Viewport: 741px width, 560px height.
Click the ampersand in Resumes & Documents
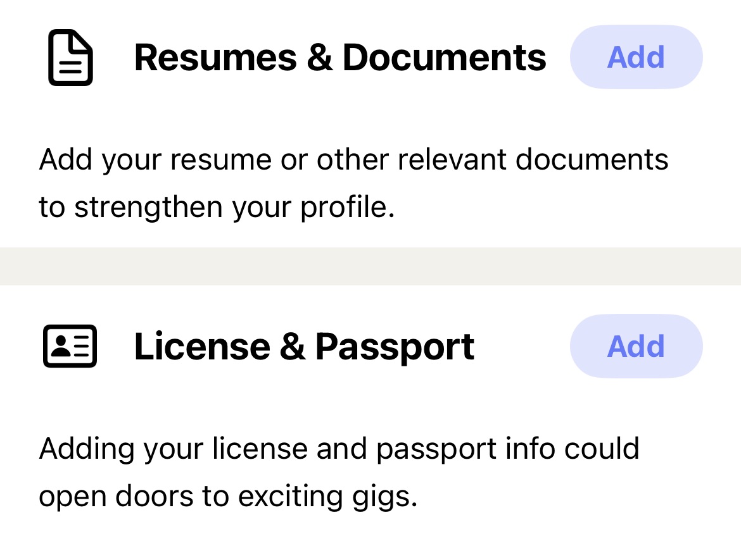click(x=319, y=58)
